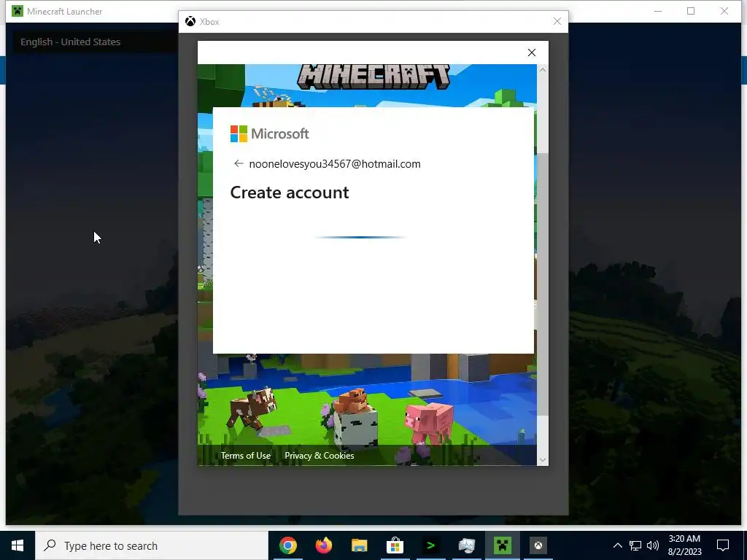Screen dimensions: 747x560
Task: Close the Minecraft Launcher window
Action: point(724,11)
